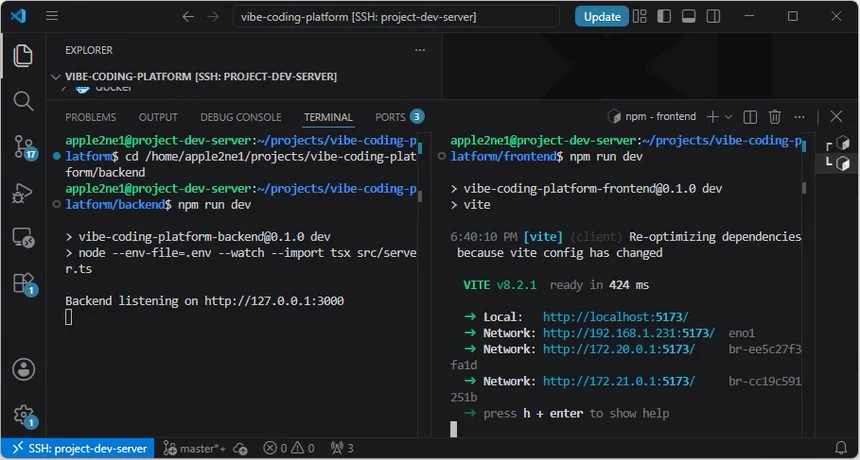Image resolution: width=860 pixels, height=460 pixels.
Task: Open the http://localhost:5173/ link
Action: click(615, 317)
